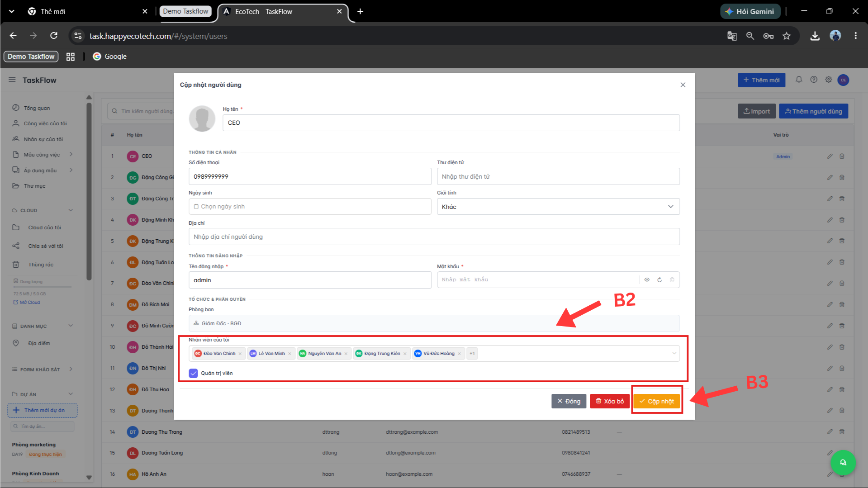Click the Thư điện tử email field
The width and height of the screenshot is (868, 488).
(x=558, y=176)
